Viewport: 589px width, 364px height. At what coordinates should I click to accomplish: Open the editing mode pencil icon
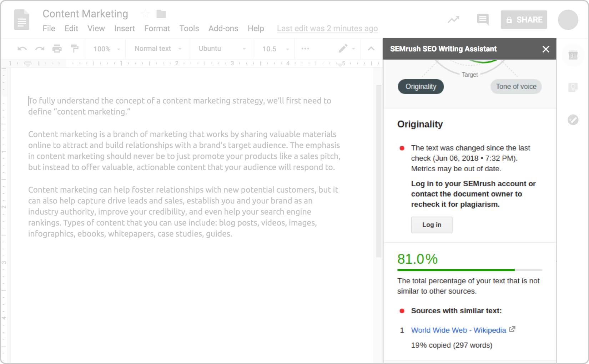pyautogui.click(x=343, y=49)
